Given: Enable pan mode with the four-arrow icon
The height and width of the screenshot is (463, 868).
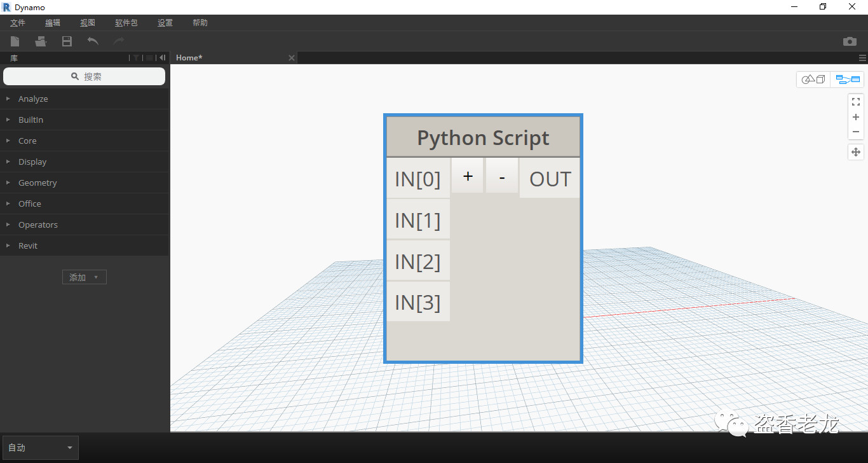Looking at the screenshot, I should tap(855, 152).
